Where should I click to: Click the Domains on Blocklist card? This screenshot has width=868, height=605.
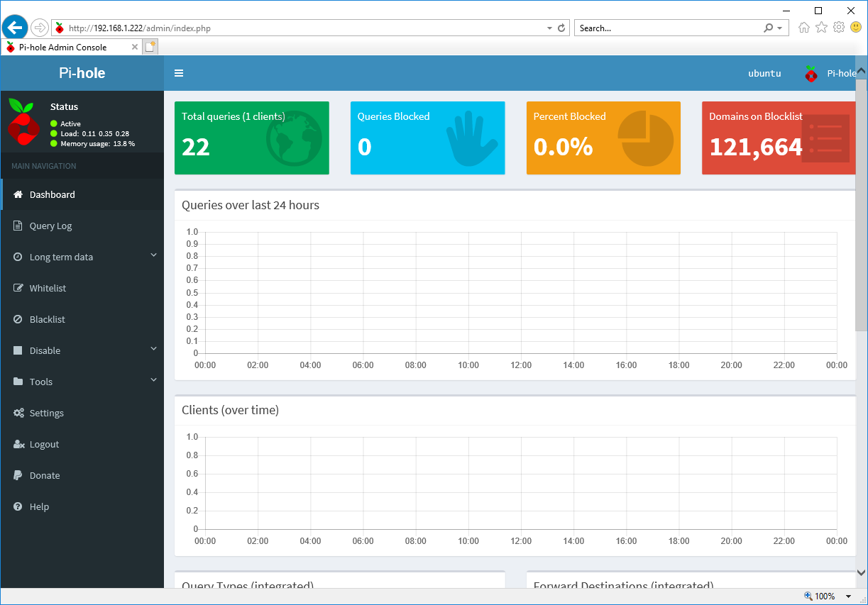[x=779, y=138]
